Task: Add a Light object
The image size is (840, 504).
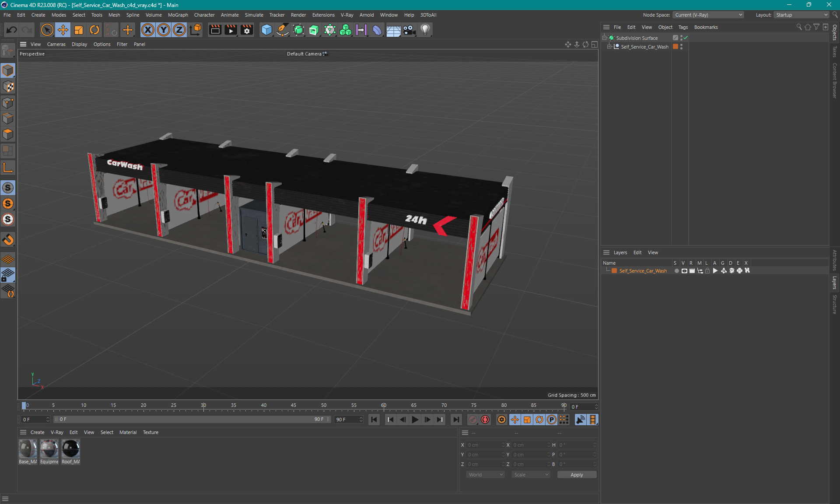Action: click(425, 30)
